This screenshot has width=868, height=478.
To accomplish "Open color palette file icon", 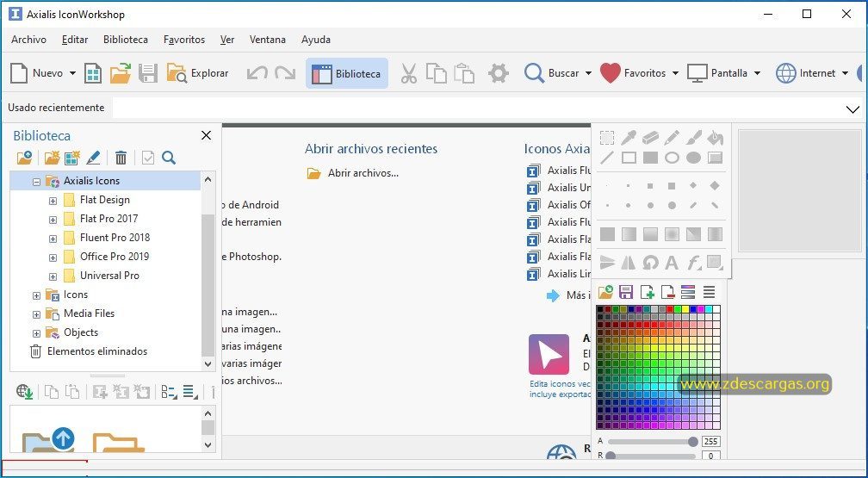I will coord(605,291).
